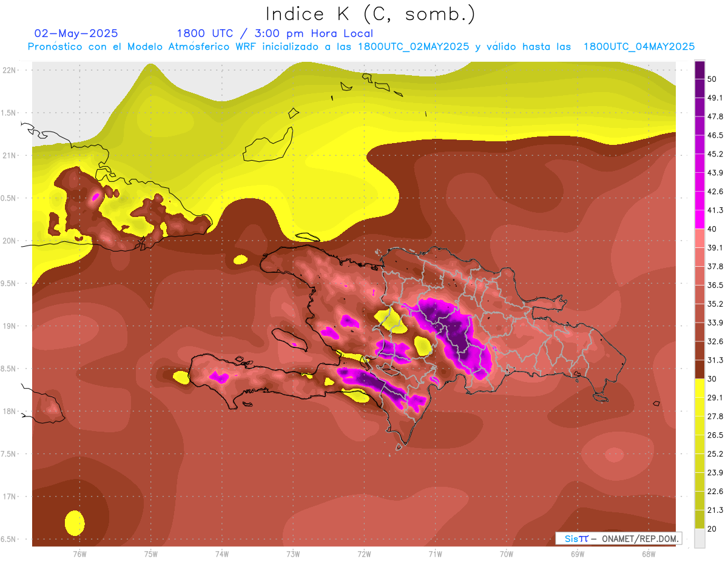The height and width of the screenshot is (562, 728).
Task: Click the '75W' longitude label
Action: click(151, 554)
